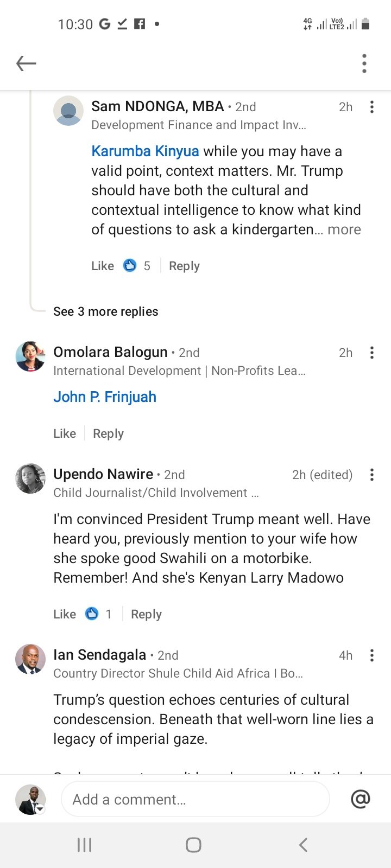Open the top-right overflow menu

364,63
